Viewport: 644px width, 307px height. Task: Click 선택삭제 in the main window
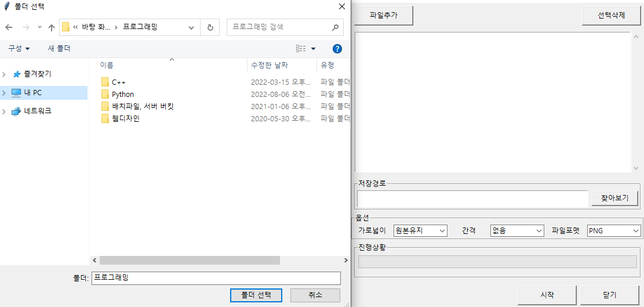(611, 16)
